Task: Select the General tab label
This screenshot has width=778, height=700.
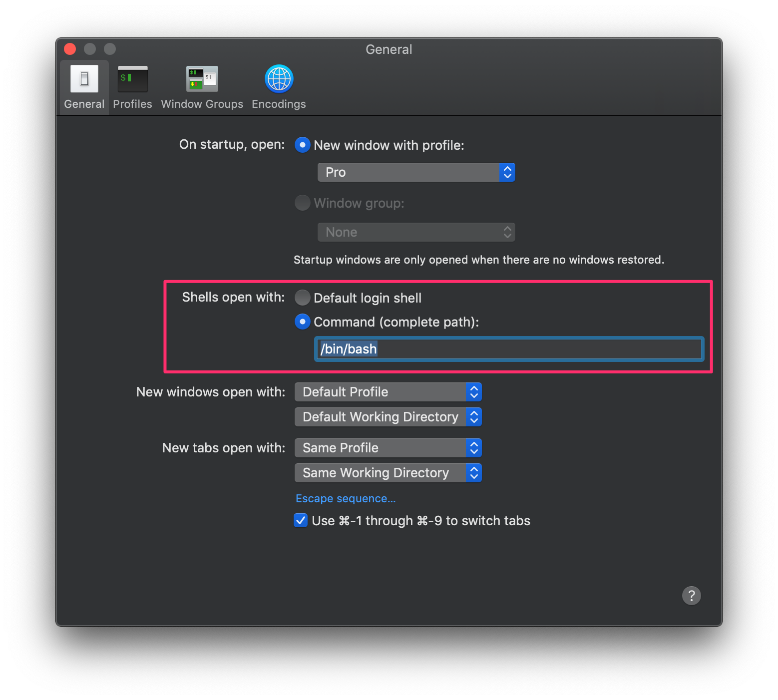Action: tap(84, 104)
